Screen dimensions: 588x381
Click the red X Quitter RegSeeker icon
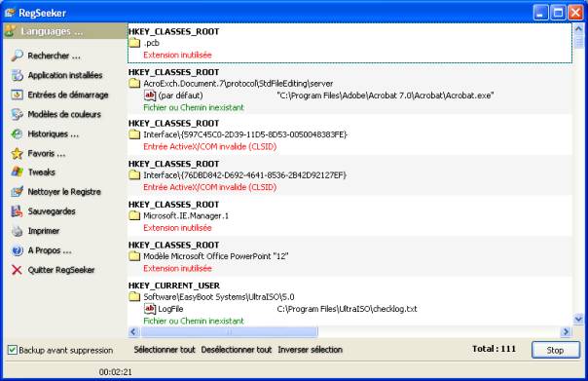[17, 270]
